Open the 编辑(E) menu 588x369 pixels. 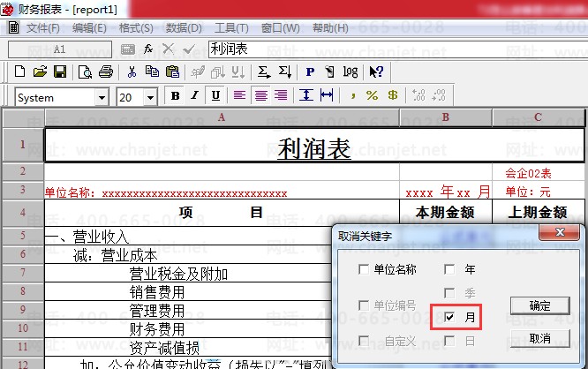pyautogui.click(x=89, y=27)
